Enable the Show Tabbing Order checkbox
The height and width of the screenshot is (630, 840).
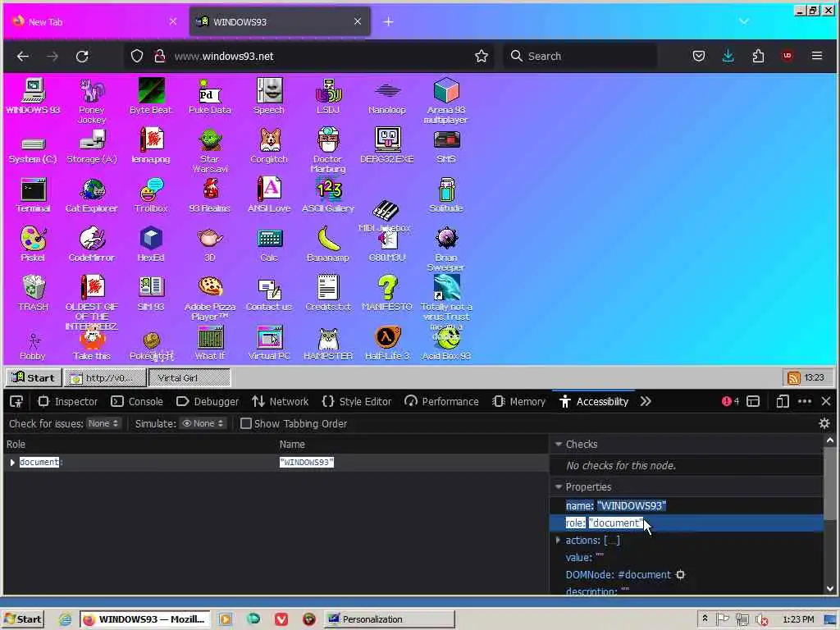point(246,424)
